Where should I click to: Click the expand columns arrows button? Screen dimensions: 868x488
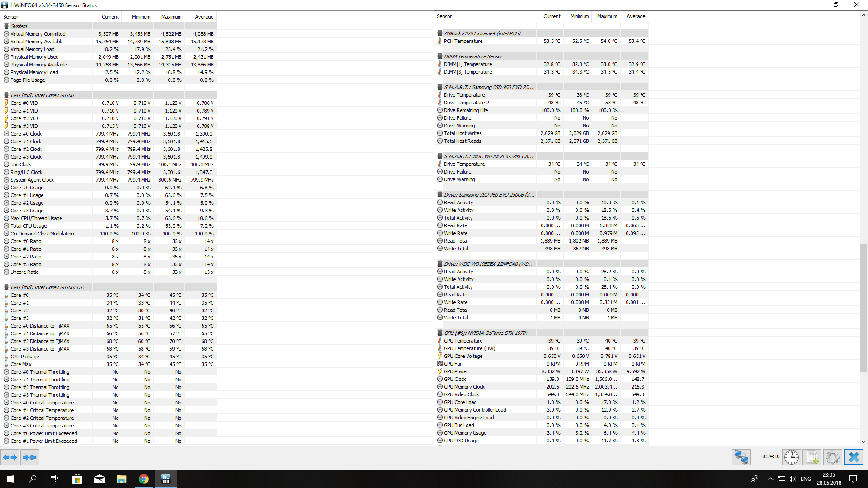(10, 457)
